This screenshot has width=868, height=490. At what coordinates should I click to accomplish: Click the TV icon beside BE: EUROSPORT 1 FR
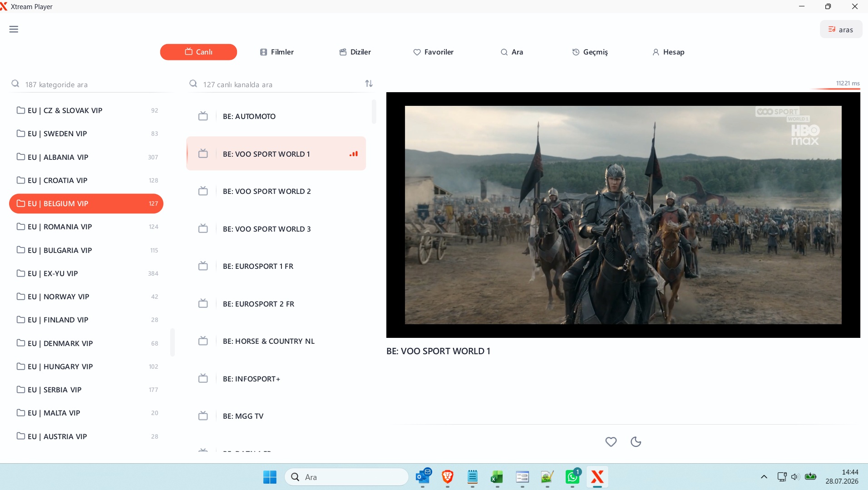[x=203, y=266]
